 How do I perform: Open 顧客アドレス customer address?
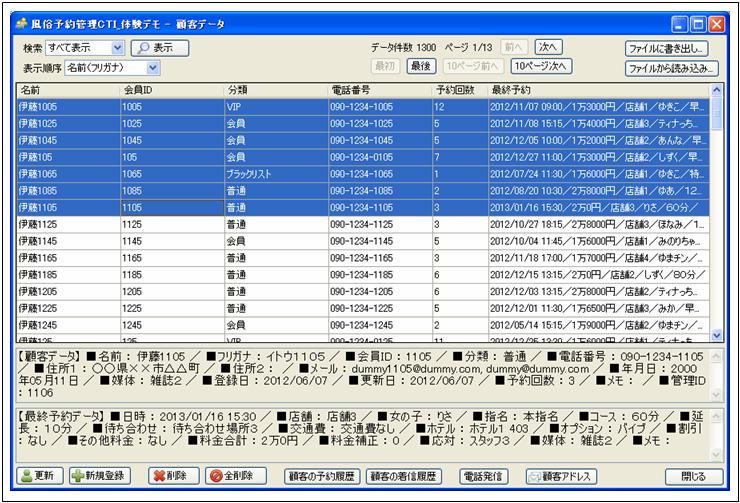(x=562, y=476)
